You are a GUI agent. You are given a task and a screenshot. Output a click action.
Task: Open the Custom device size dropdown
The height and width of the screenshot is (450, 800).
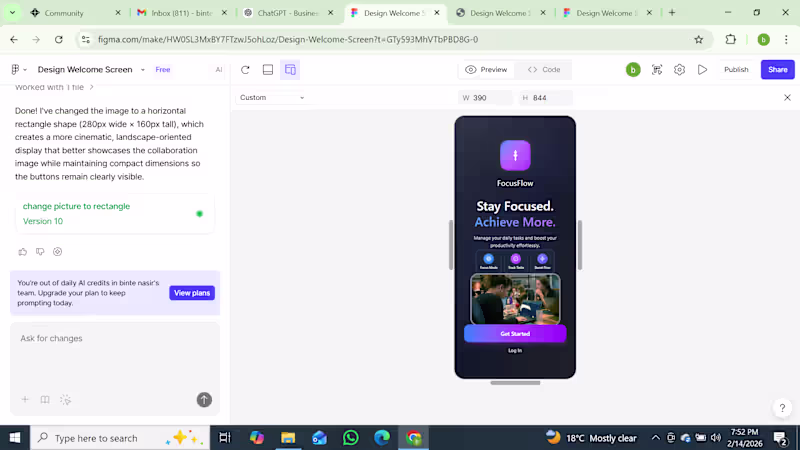272,97
